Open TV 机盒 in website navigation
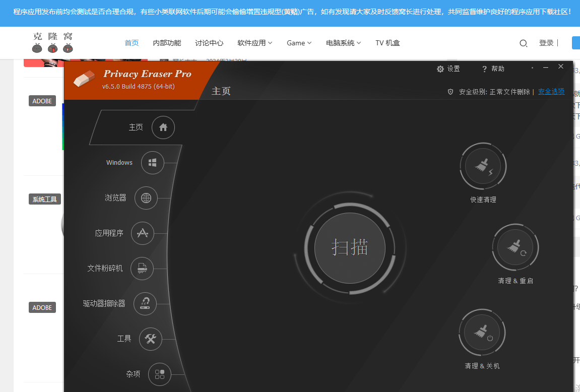This screenshot has width=580, height=392. point(388,43)
